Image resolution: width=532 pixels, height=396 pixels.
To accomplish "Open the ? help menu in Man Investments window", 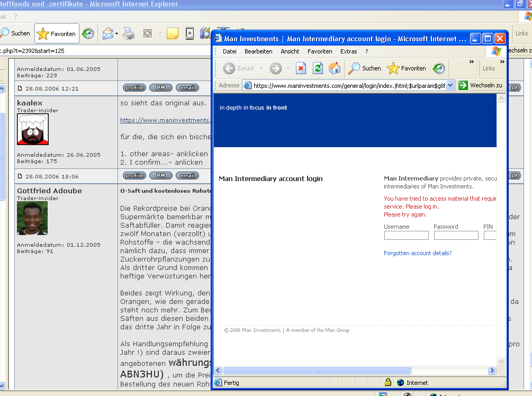I will tap(367, 51).
